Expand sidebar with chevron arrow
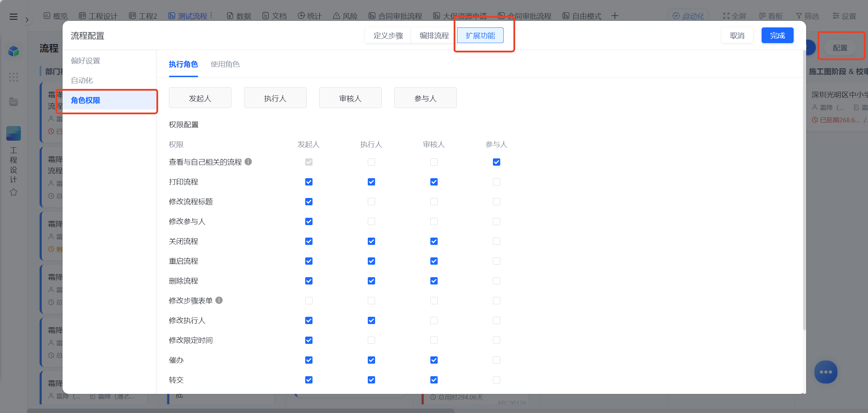Image resolution: width=868 pixels, height=413 pixels. pyautogui.click(x=27, y=20)
